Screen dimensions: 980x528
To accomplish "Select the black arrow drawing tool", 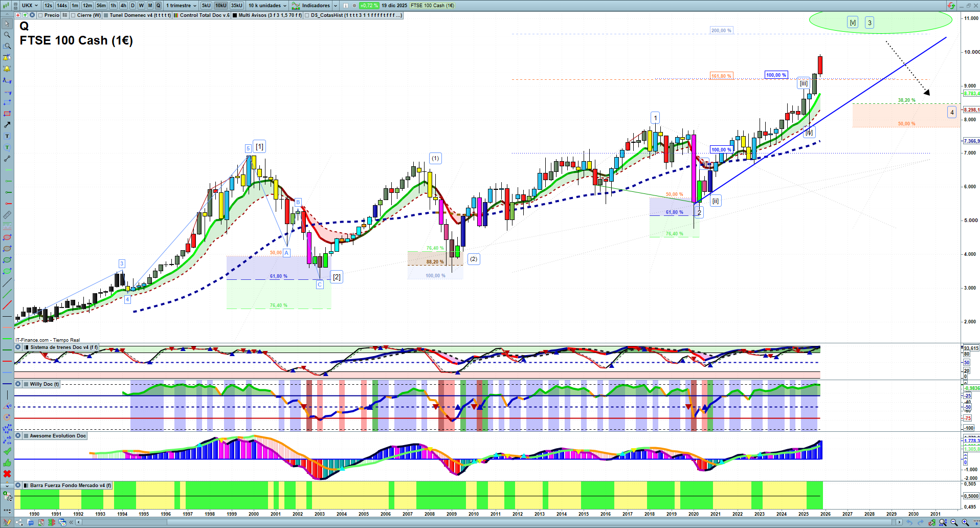I will (7, 125).
